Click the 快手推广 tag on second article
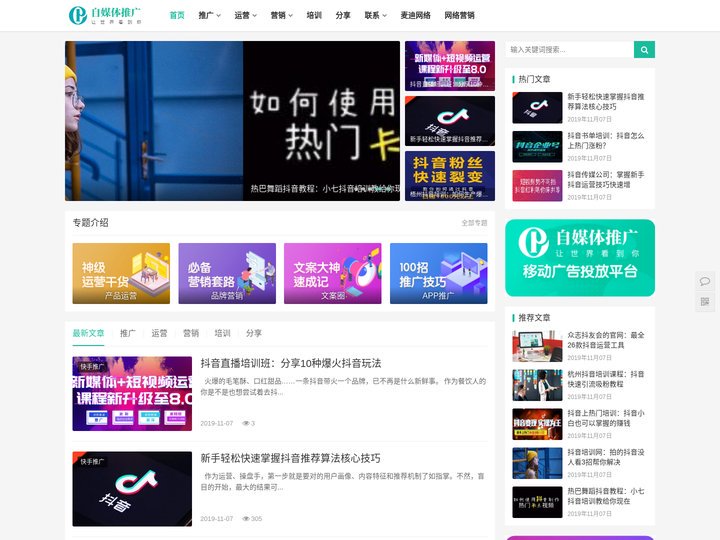The width and height of the screenshot is (720, 540). point(91,461)
